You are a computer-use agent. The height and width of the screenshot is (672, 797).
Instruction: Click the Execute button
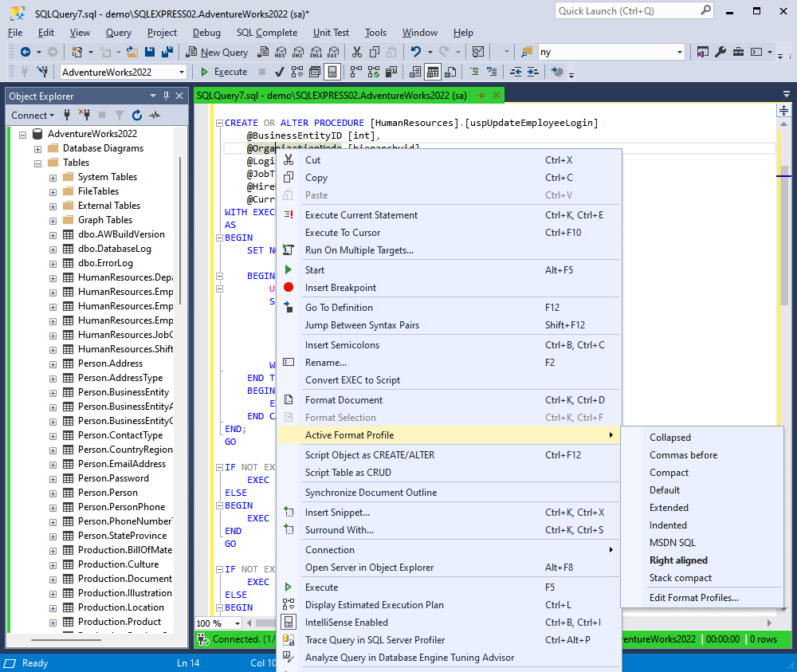coord(231,71)
